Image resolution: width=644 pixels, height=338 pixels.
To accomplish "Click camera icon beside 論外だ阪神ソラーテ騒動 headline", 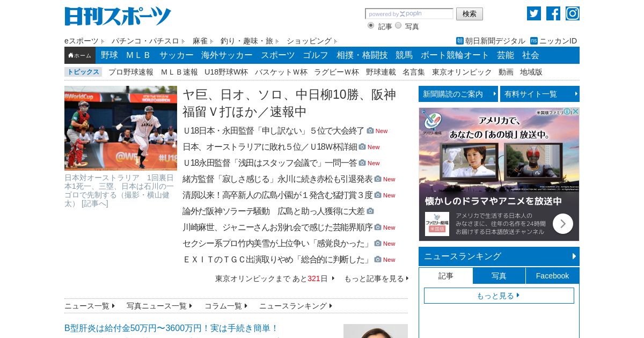I will (370, 211).
